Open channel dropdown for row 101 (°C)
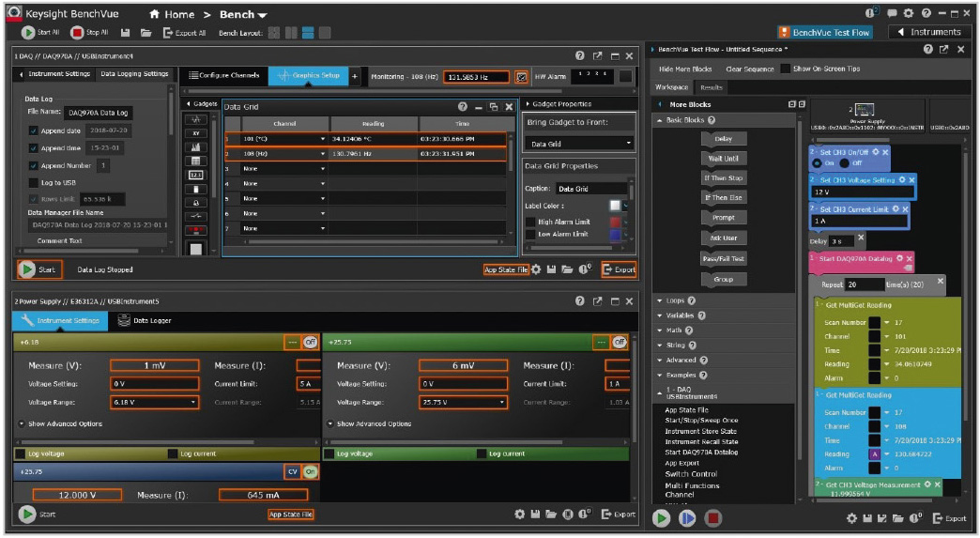 click(323, 139)
